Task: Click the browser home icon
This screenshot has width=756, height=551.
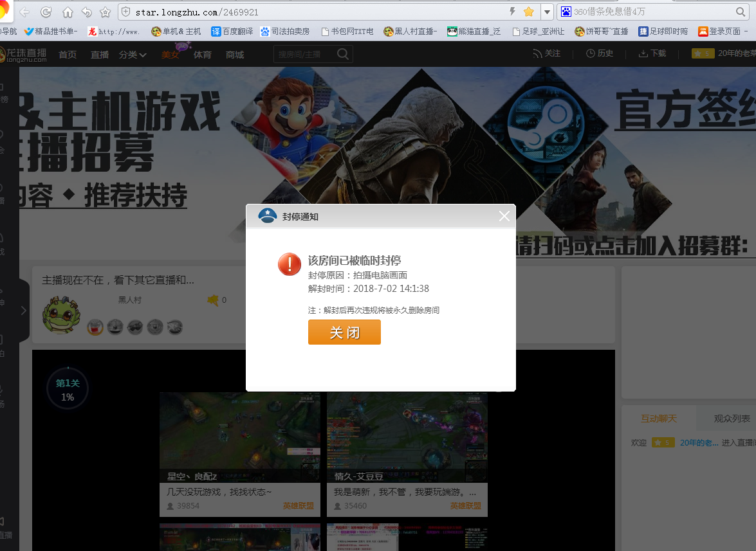Action: [68, 11]
